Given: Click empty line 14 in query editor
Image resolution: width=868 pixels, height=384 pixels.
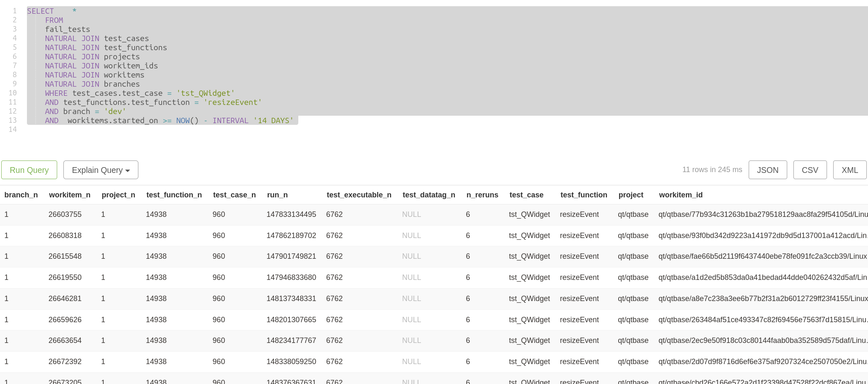Looking at the screenshot, I should (166, 130).
